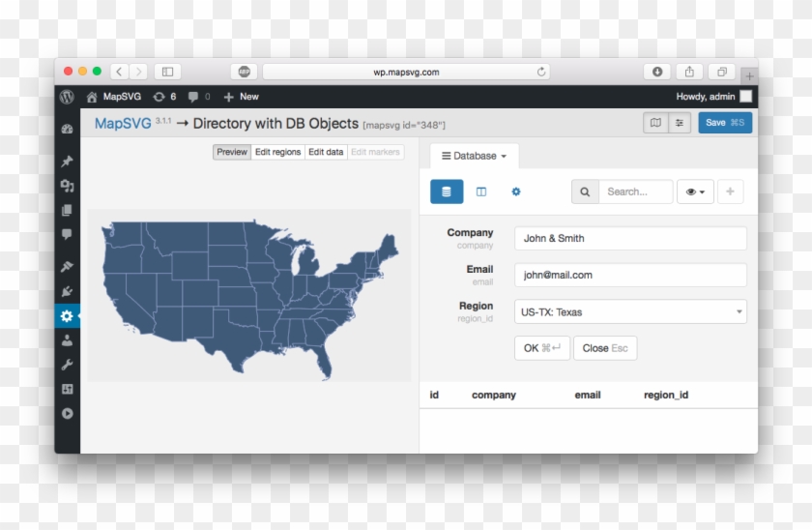Open the database settings gear icon
The width and height of the screenshot is (812, 530).
pos(516,191)
